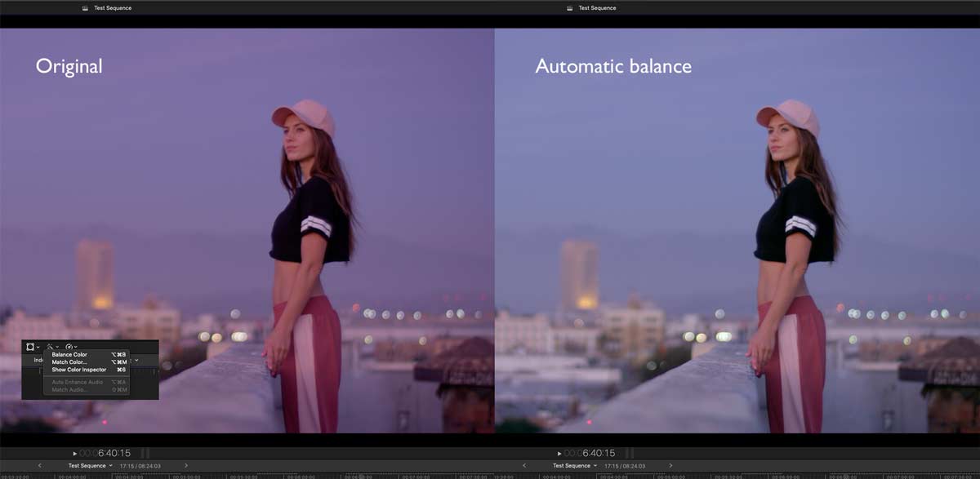
Task: Click the clapperboard icon atop right viewer
Action: pyautogui.click(x=570, y=8)
